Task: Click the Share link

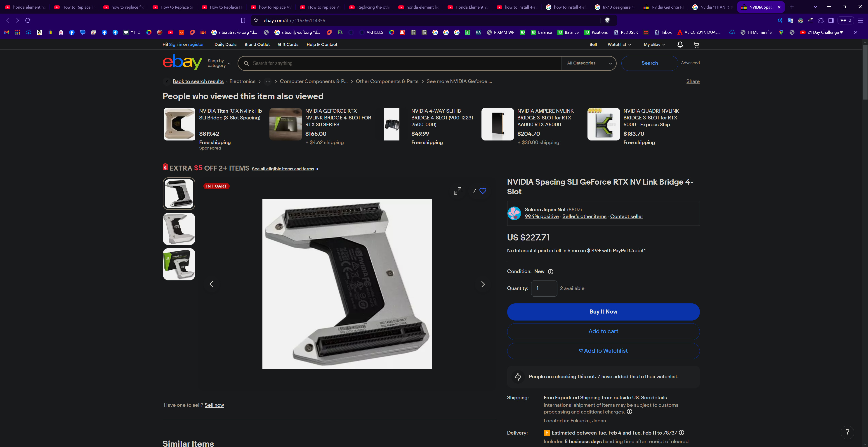Action: pos(693,82)
